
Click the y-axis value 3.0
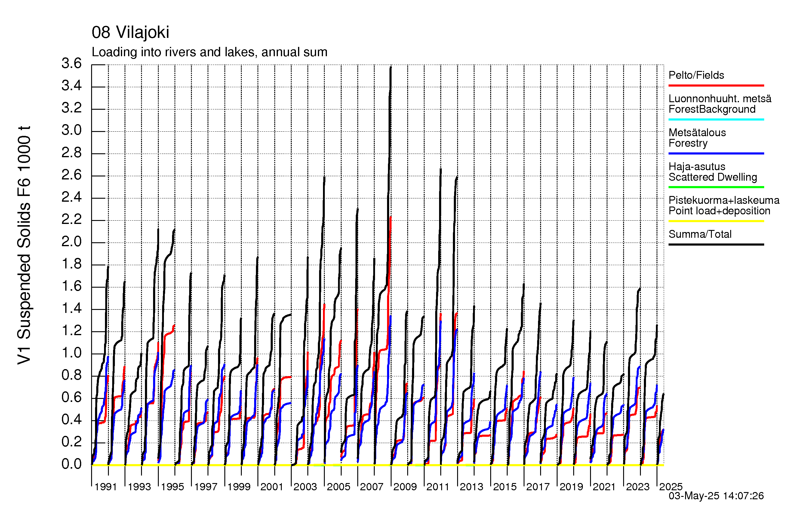(72, 130)
